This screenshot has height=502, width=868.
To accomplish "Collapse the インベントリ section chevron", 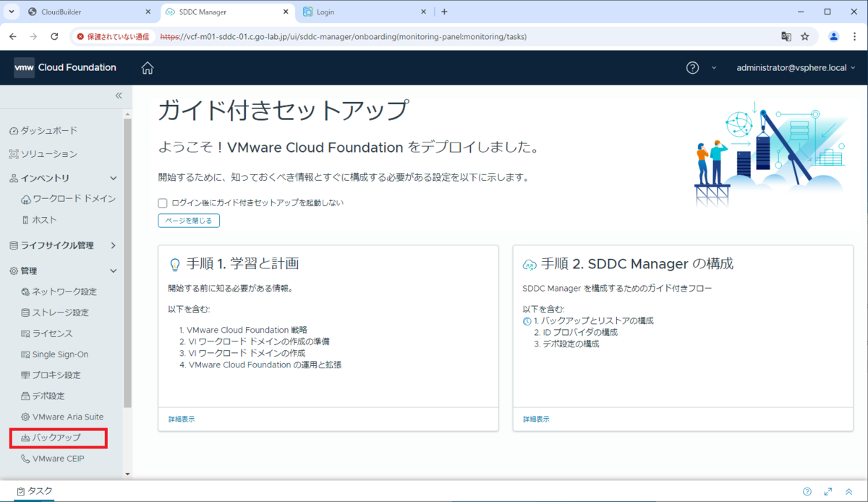I will tap(113, 178).
